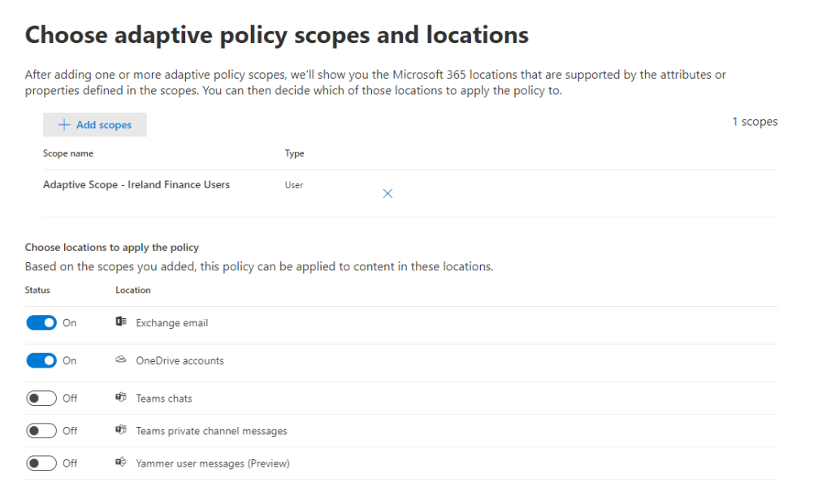Click the Teams private channel messages icon
Viewport: 831px width, 504px height.
[121, 431]
